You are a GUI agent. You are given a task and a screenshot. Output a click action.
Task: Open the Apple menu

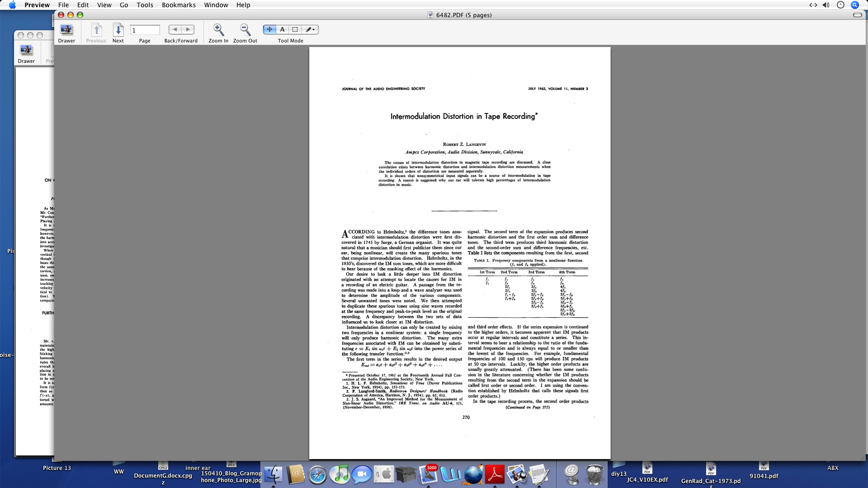(12, 5)
